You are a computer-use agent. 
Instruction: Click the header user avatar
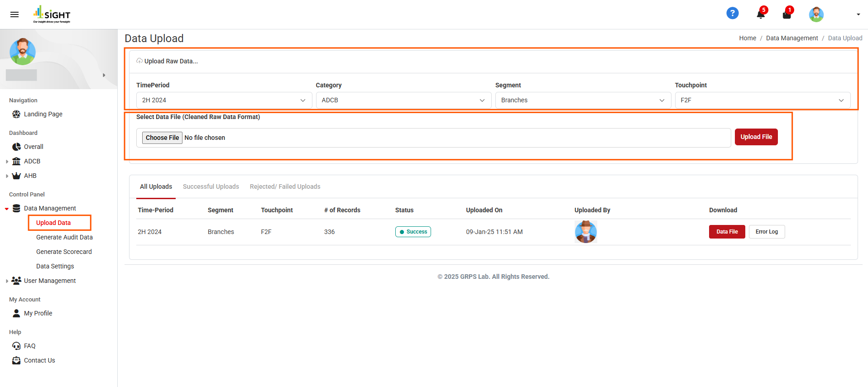coord(816,14)
